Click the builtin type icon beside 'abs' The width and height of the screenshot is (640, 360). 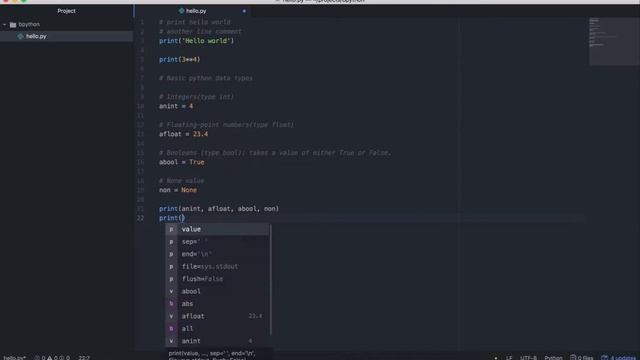[171, 304]
